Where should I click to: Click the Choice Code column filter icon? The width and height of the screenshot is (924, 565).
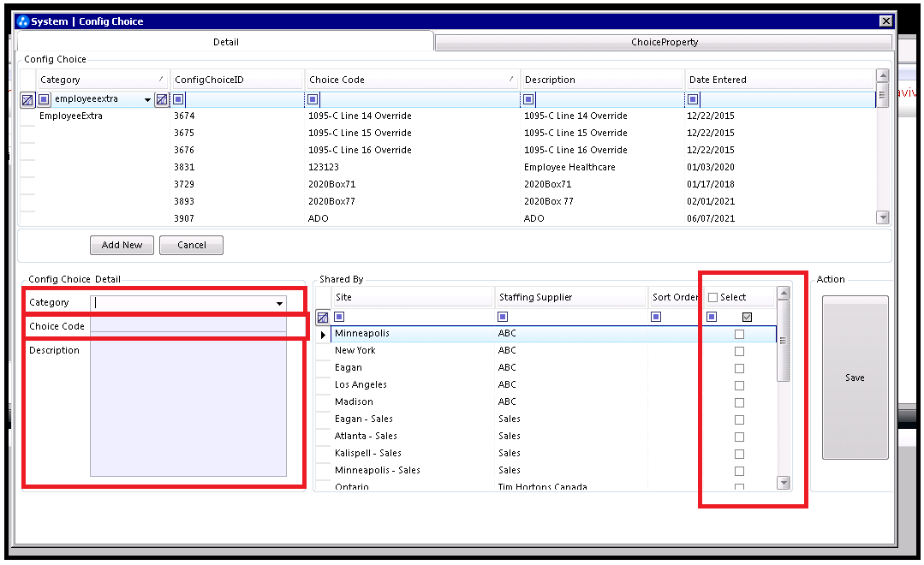[x=313, y=99]
